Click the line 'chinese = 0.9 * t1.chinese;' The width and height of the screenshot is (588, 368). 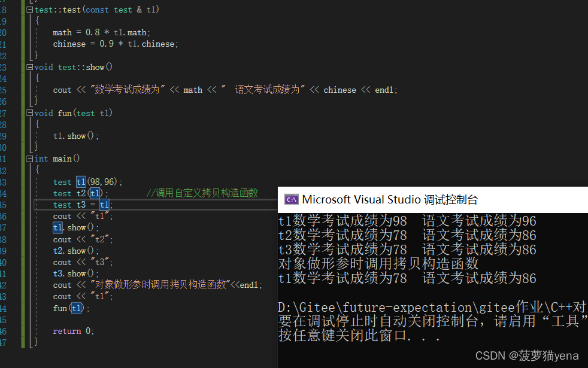coord(116,44)
